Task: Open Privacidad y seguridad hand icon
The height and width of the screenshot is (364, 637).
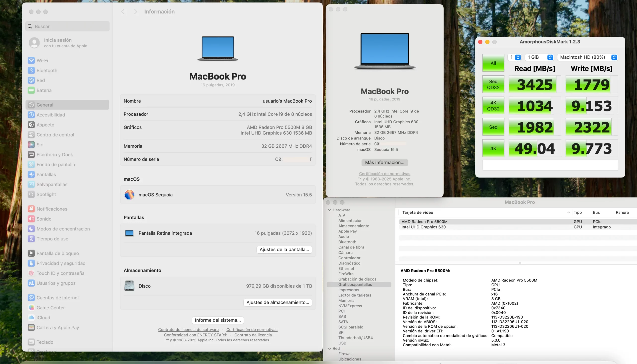Action: point(31,263)
